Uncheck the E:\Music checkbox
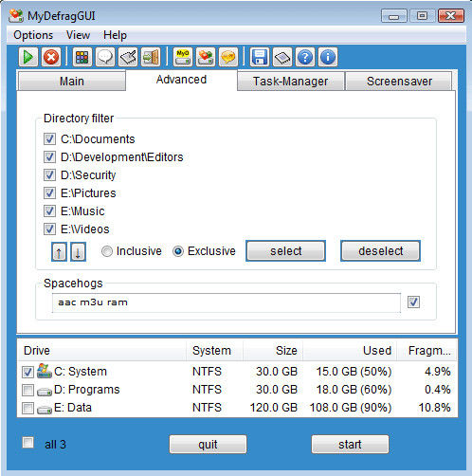This screenshot has width=472, height=476. 49,211
